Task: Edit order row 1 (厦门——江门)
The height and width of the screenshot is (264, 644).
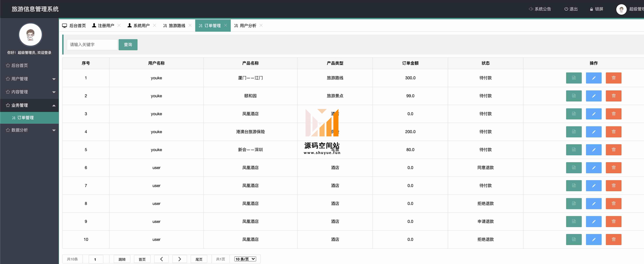Action: pyautogui.click(x=593, y=78)
